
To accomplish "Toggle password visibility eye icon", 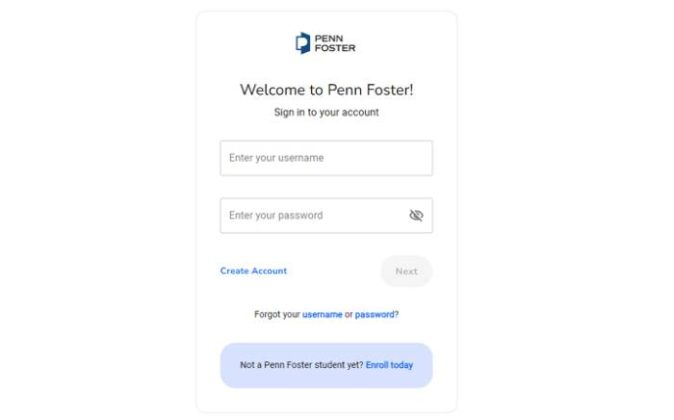I will [416, 215].
